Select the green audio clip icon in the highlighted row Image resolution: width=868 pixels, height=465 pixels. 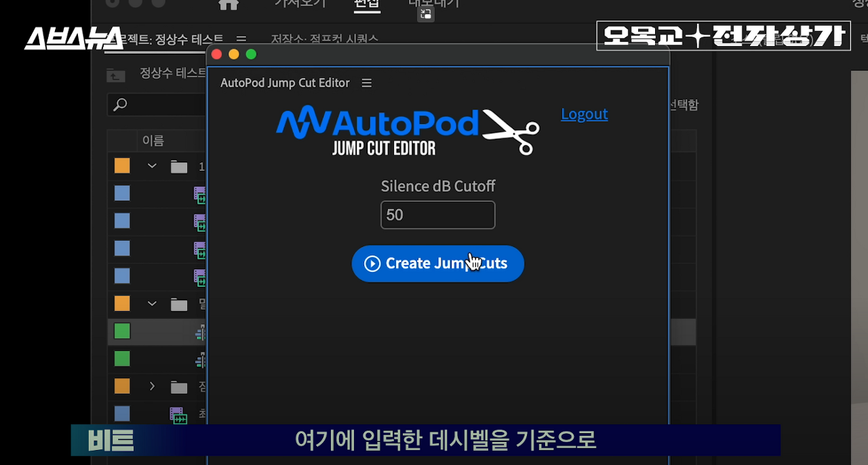(201, 332)
